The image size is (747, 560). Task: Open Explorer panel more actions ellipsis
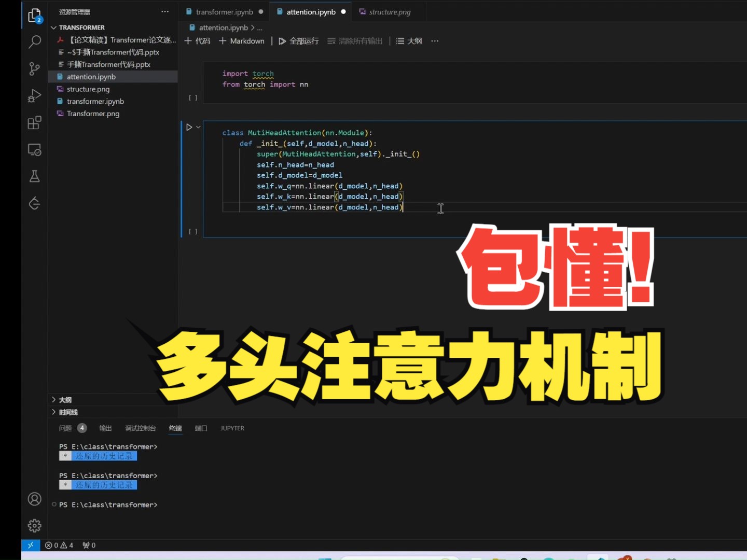click(165, 11)
